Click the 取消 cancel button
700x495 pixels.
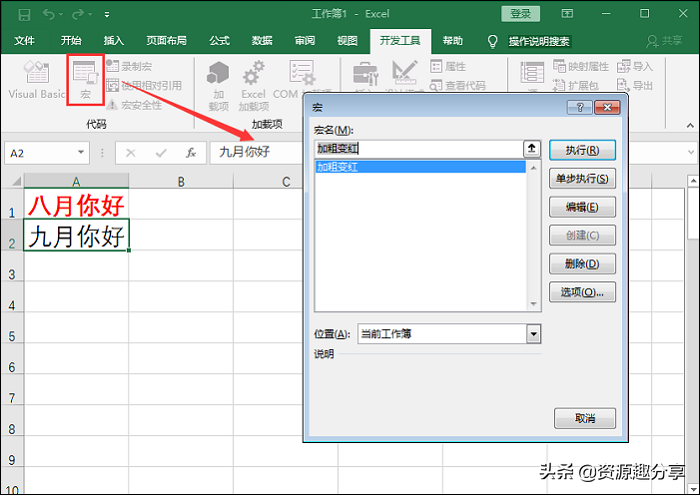click(x=584, y=418)
